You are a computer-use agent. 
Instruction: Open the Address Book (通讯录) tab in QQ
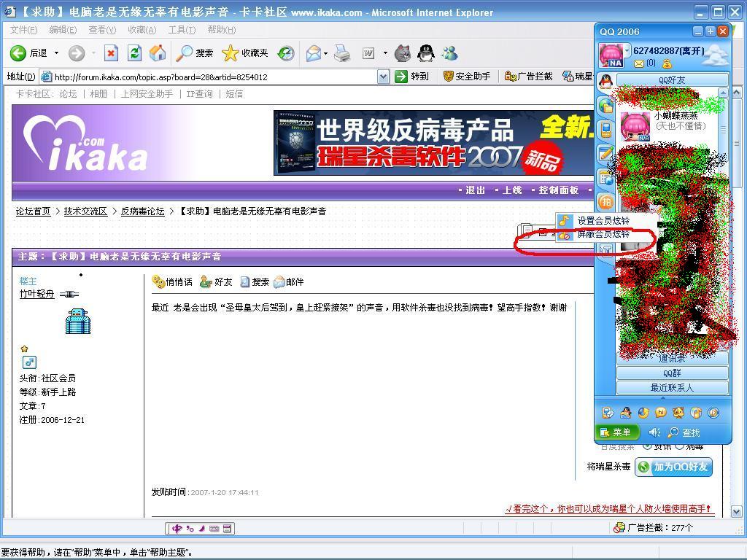[672, 358]
